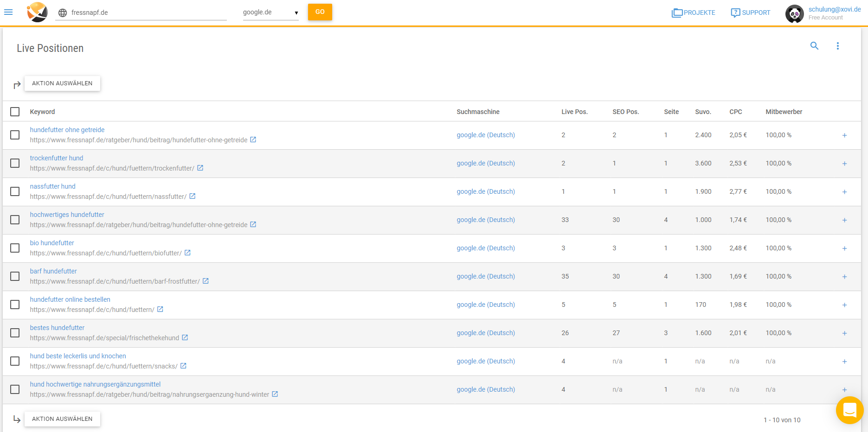Open keyword link trockenfutter hund
Image resolution: width=868 pixels, height=432 pixels.
(57, 158)
